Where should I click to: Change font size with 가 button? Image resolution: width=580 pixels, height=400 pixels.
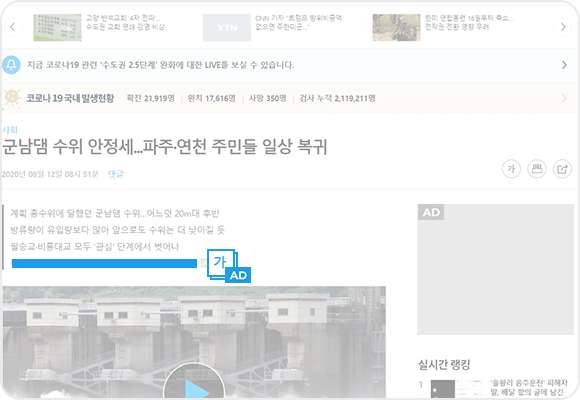tap(512, 169)
